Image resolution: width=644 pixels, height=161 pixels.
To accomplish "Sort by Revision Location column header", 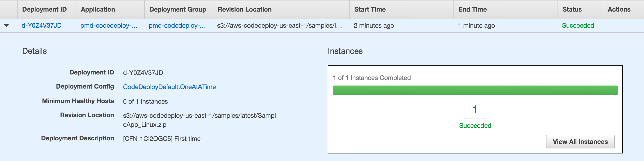I will (245, 9).
